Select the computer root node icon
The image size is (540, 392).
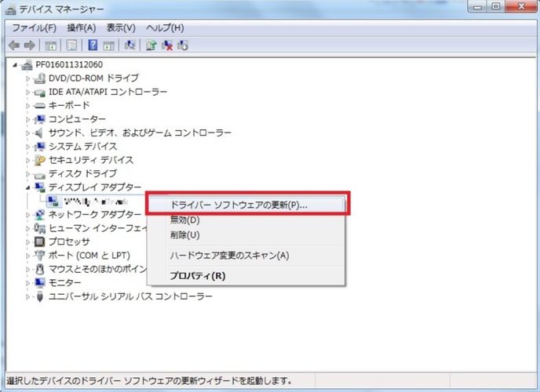point(27,64)
